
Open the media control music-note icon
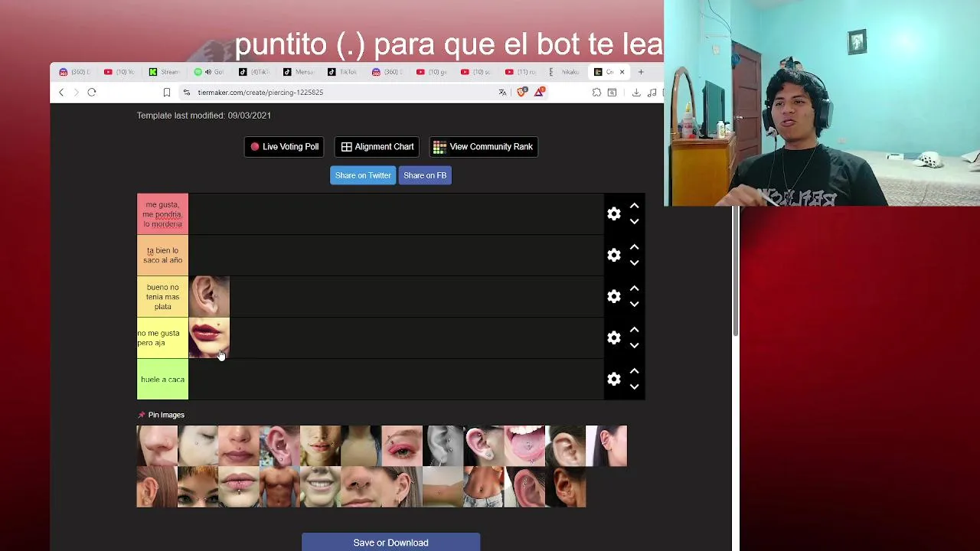(652, 93)
